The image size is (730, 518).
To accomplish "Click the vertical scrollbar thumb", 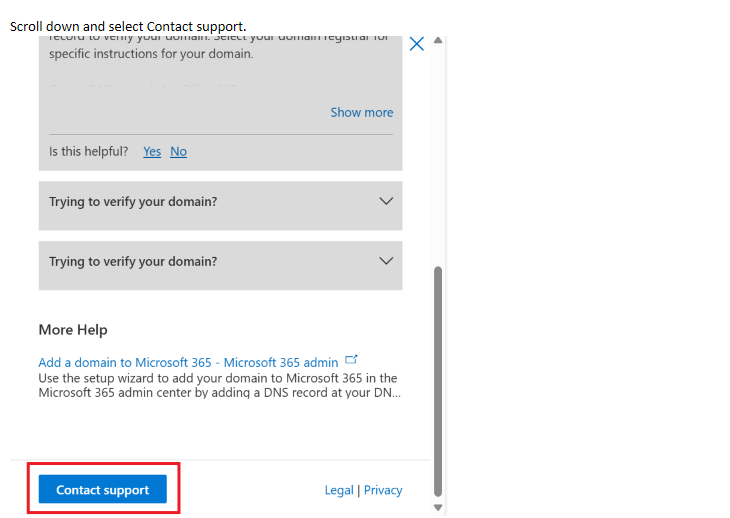I will (438, 382).
